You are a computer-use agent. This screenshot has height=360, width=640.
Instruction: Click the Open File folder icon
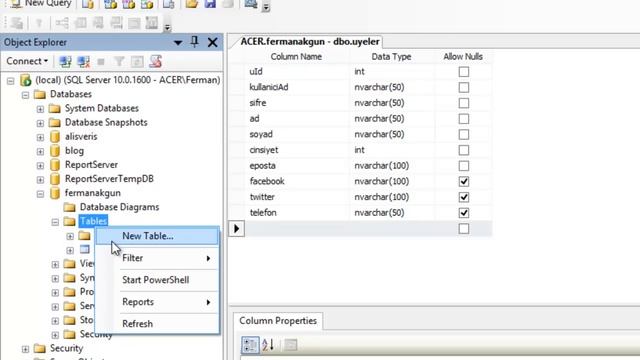(191, 4)
